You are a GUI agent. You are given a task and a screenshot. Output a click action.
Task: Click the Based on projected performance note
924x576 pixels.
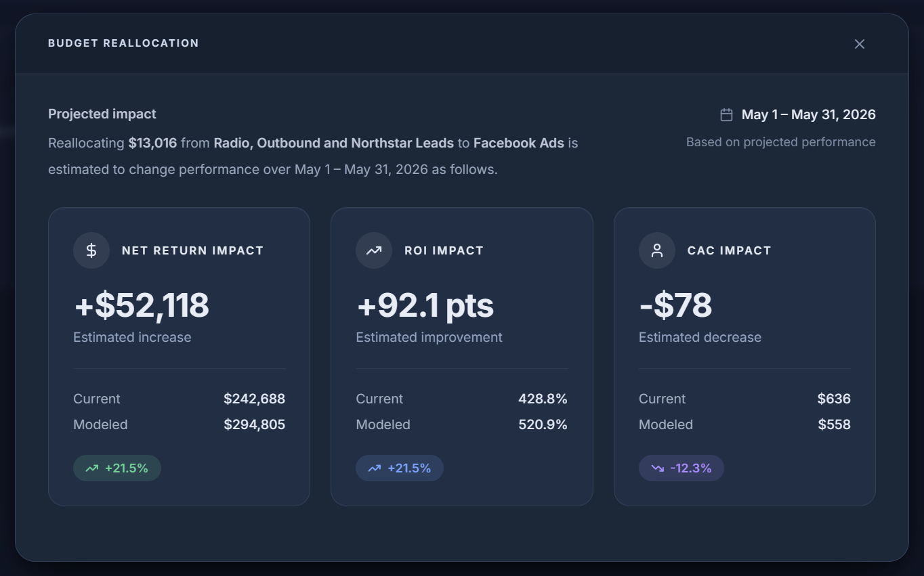[781, 142]
